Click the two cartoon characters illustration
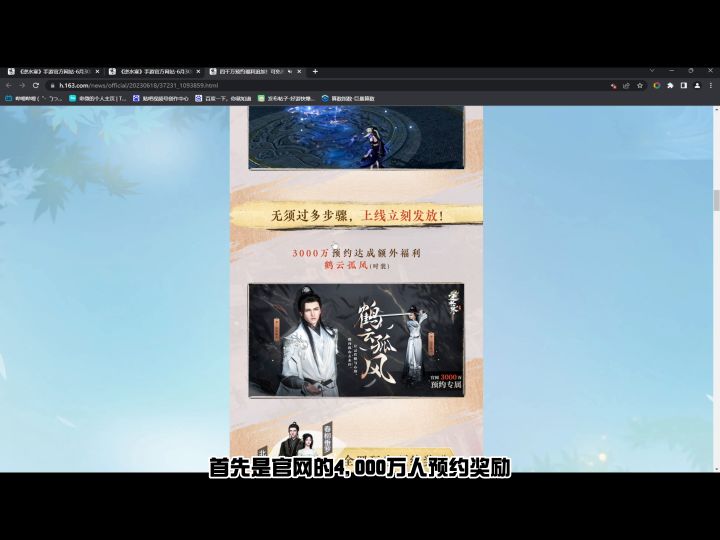This screenshot has height=540, width=720. pyautogui.click(x=298, y=440)
